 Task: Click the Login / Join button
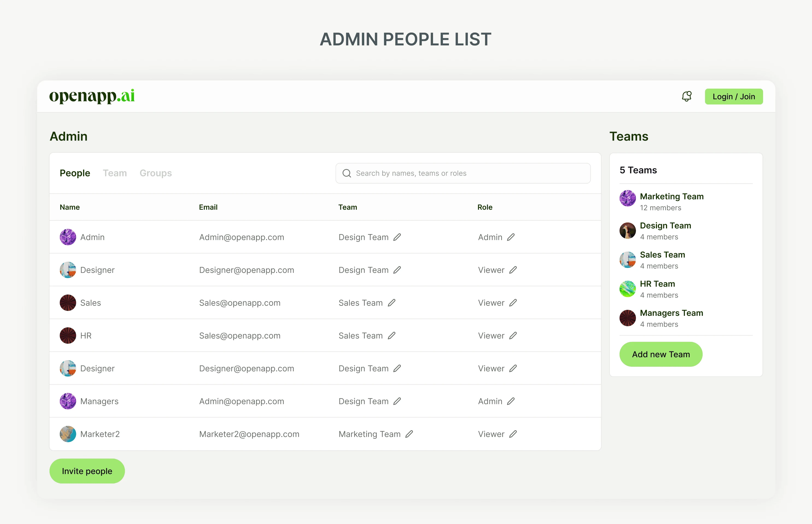734,97
